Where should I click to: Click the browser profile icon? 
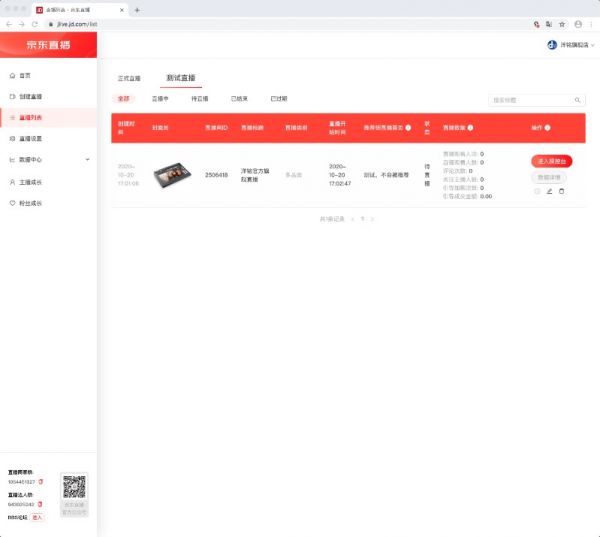click(x=578, y=24)
